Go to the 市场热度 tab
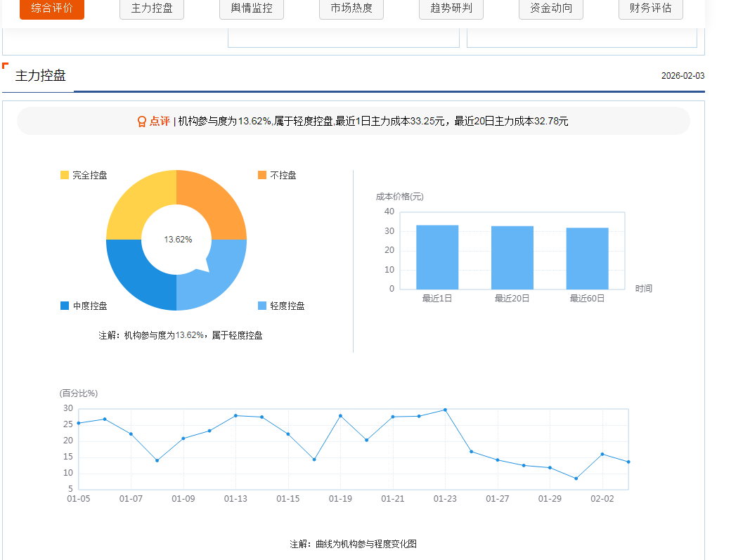Screen dimensions: 750x560 click(351, 9)
